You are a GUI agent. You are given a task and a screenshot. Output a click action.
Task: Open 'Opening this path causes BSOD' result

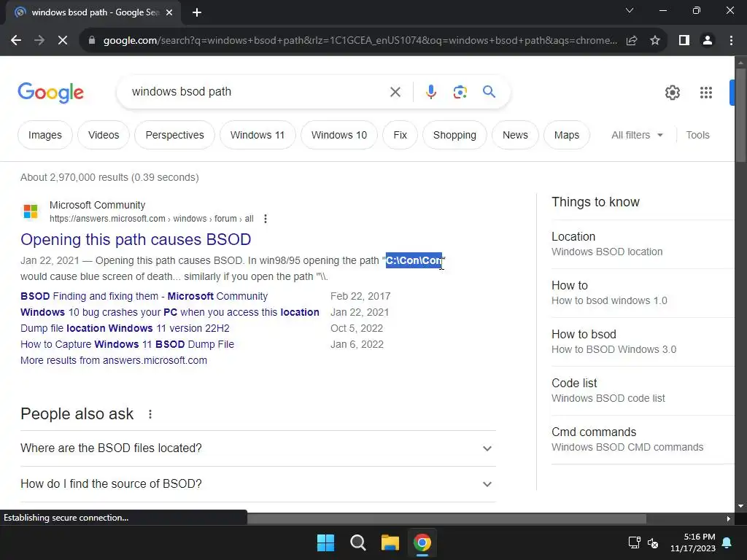pos(135,239)
